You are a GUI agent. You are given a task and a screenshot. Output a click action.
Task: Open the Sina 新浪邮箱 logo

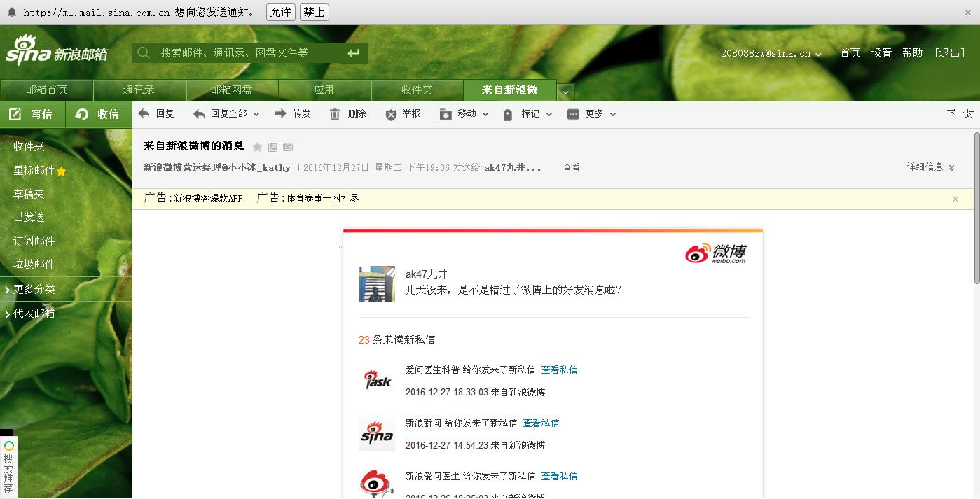tap(57, 51)
